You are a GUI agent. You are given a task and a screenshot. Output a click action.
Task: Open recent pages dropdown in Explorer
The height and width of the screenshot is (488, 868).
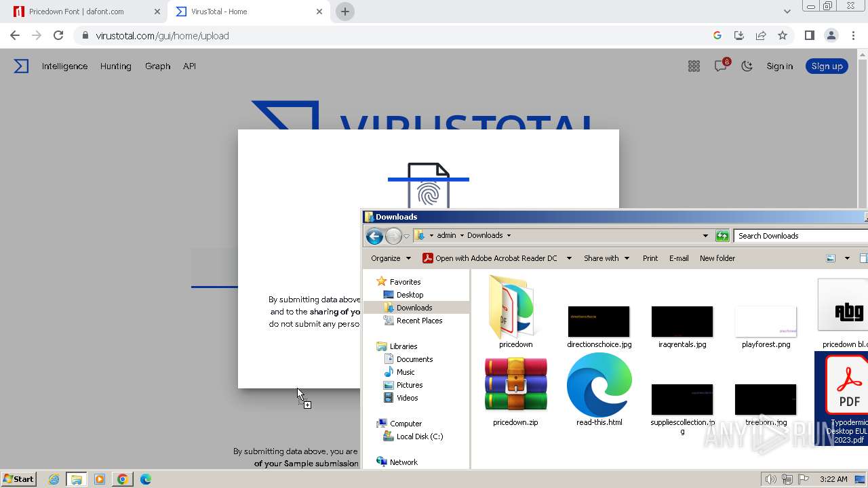click(406, 236)
